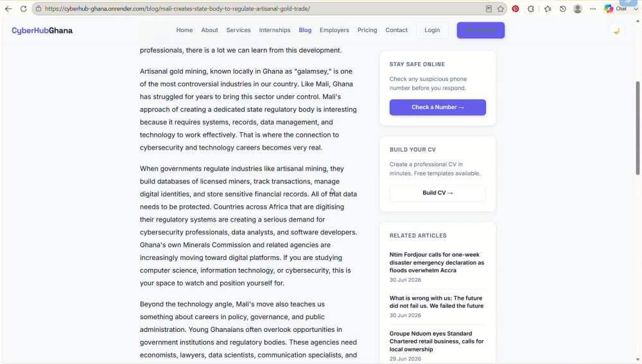642x364 pixels.
Task: Open the Contact nav item
Action: point(396,30)
